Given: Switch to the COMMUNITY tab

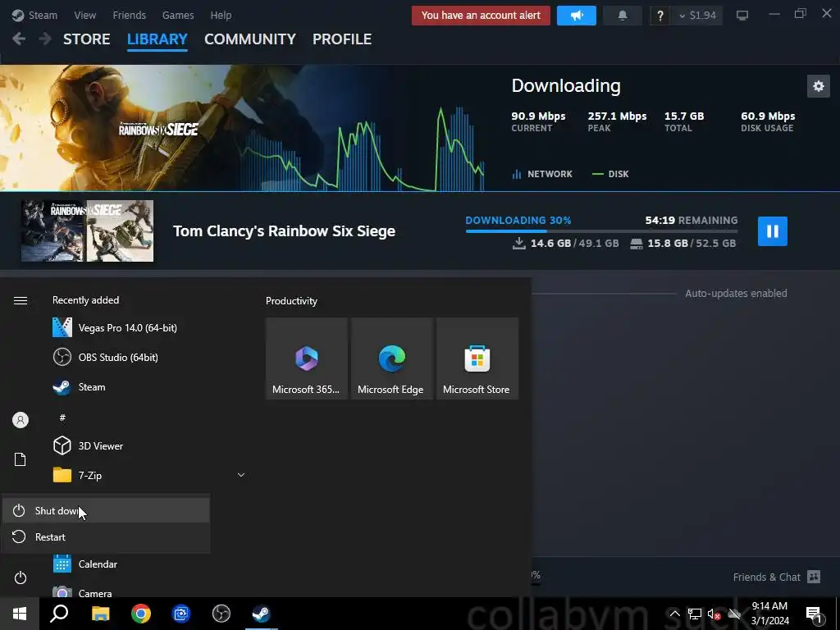Looking at the screenshot, I should click(250, 39).
